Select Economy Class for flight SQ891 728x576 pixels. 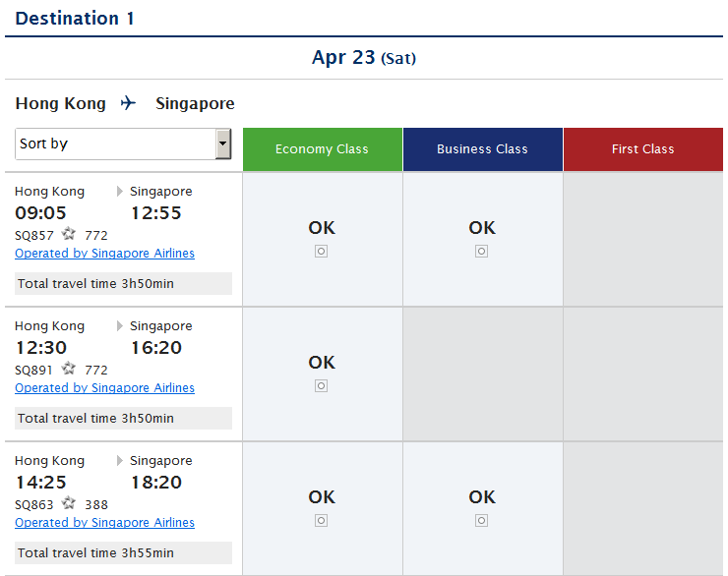pyautogui.click(x=321, y=385)
